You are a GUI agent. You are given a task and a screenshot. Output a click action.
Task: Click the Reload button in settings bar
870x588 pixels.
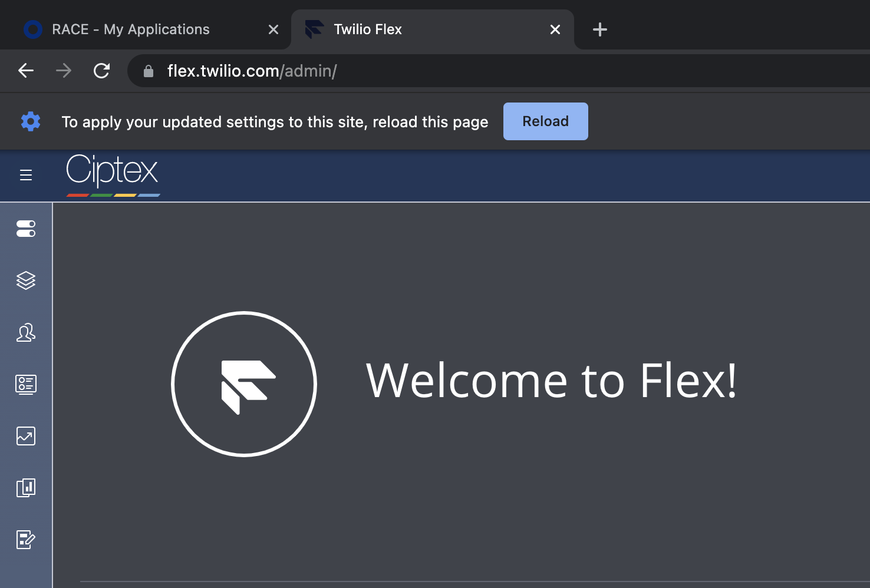click(545, 121)
